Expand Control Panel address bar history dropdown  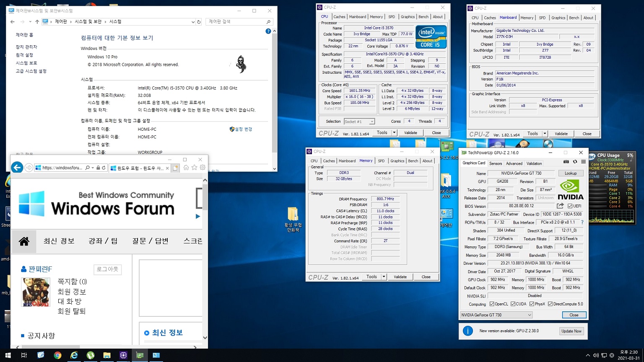pyautogui.click(x=193, y=22)
